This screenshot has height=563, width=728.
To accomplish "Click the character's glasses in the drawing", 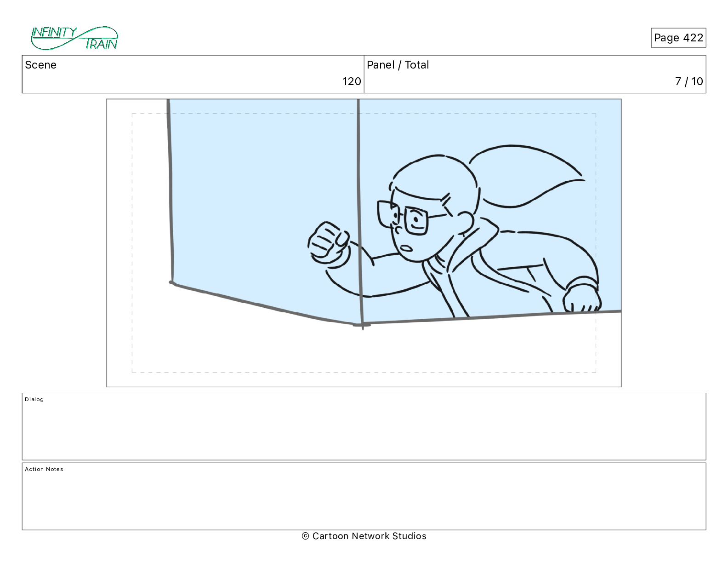I will coord(403,217).
